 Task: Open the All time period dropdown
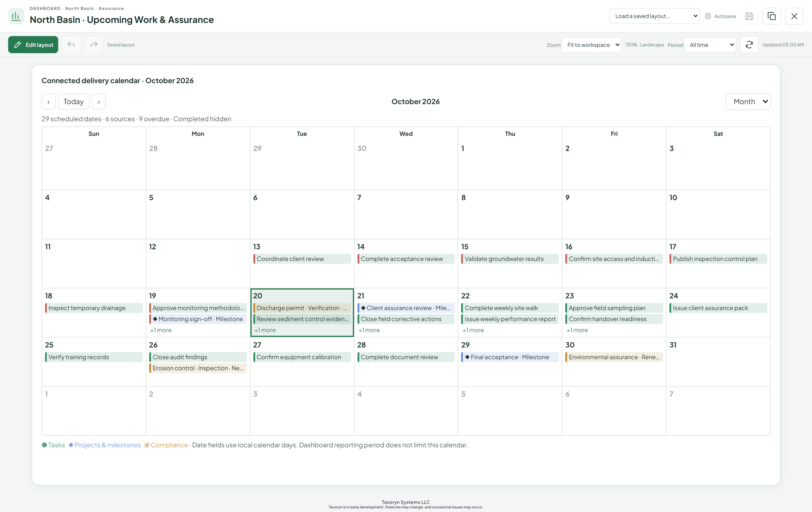[x=710, y=45]
